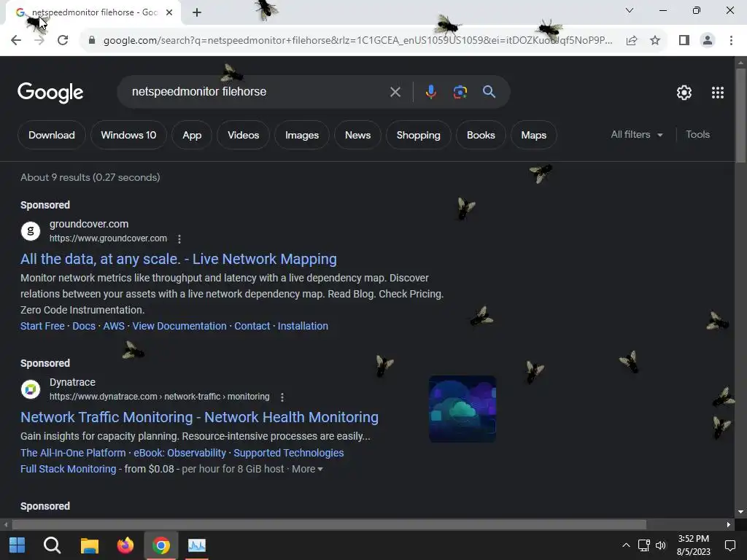The height and width of the screenshot is (560, 747).
Task: Bookmark this page with the star
Action: [655, 41]
